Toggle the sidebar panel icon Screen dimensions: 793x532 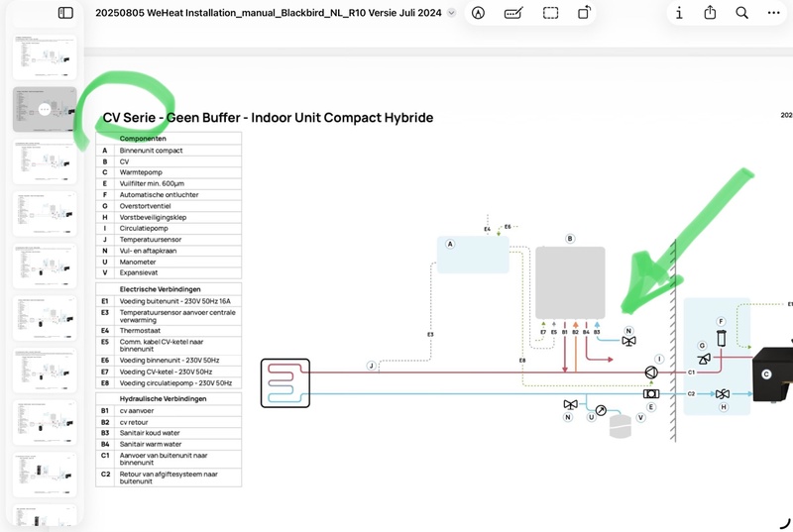pyautogui.click(x=65, y=13)
